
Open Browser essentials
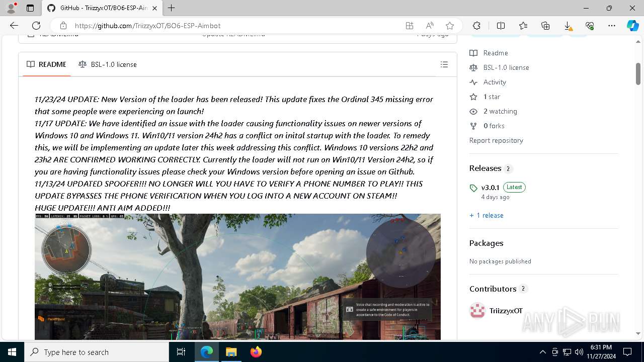590,26
